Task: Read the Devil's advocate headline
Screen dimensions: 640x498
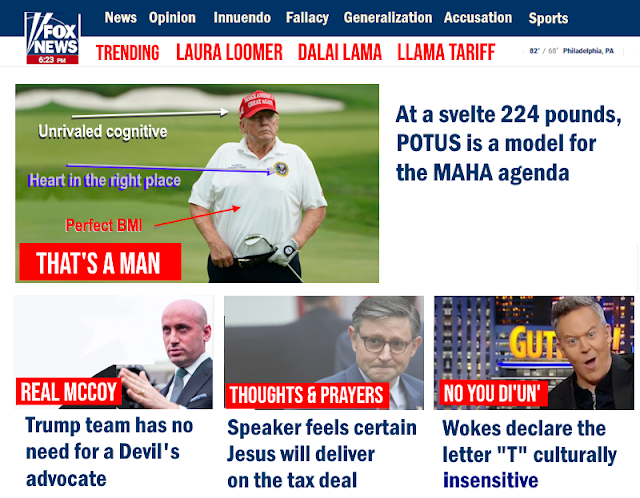Action: click(x=109, y=452)
